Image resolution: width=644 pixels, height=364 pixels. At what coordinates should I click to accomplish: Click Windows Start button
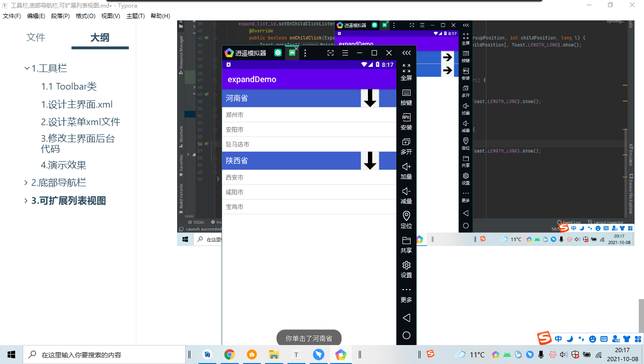(x=11, y=355)
